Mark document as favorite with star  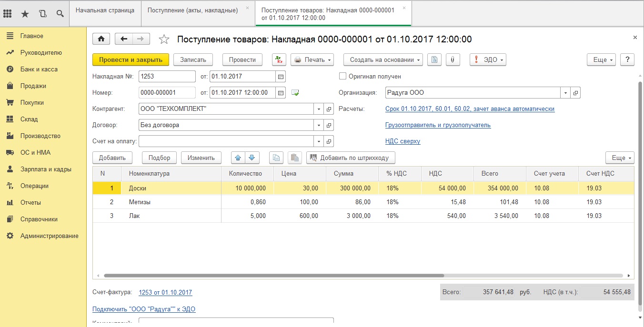coord(164,40)
